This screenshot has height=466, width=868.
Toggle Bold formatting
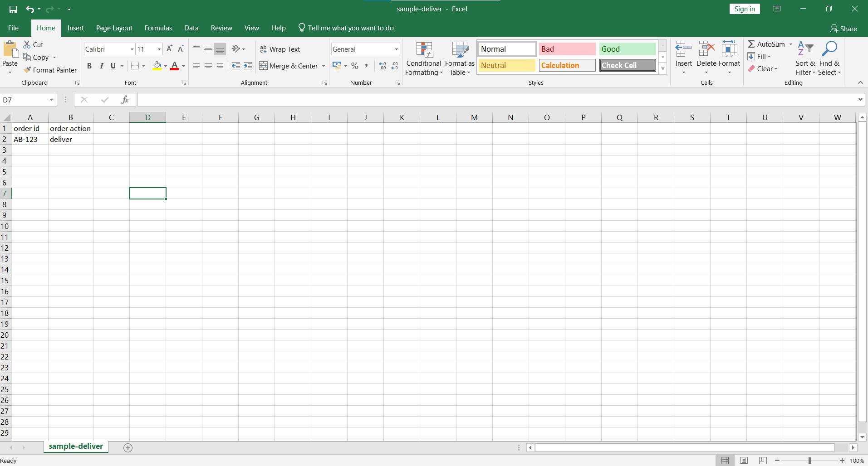click(x=89, y=66)
